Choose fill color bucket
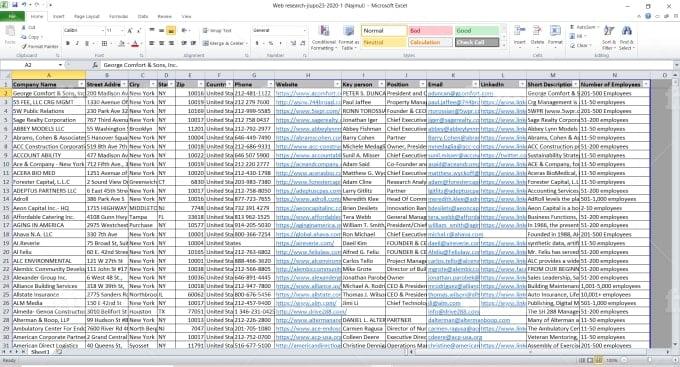Image resolution: width=680 pixels, height=367 pixels. (x=121, y=43)
